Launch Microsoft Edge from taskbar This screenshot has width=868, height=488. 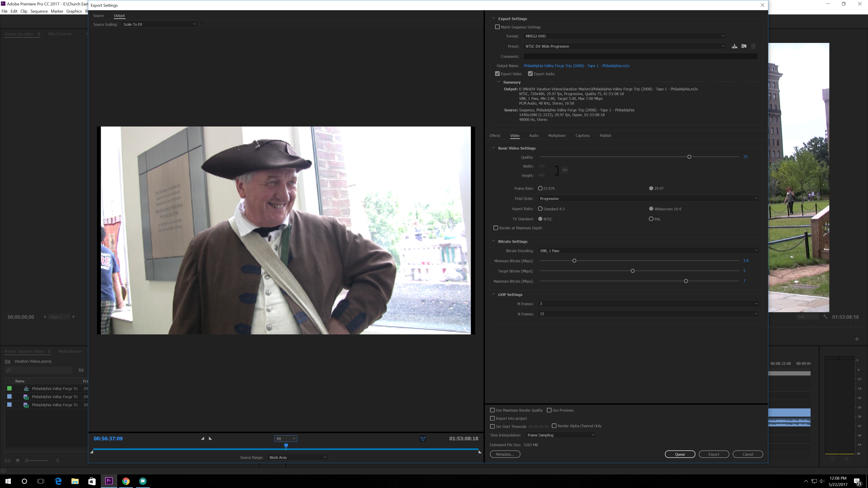(58, 481)
